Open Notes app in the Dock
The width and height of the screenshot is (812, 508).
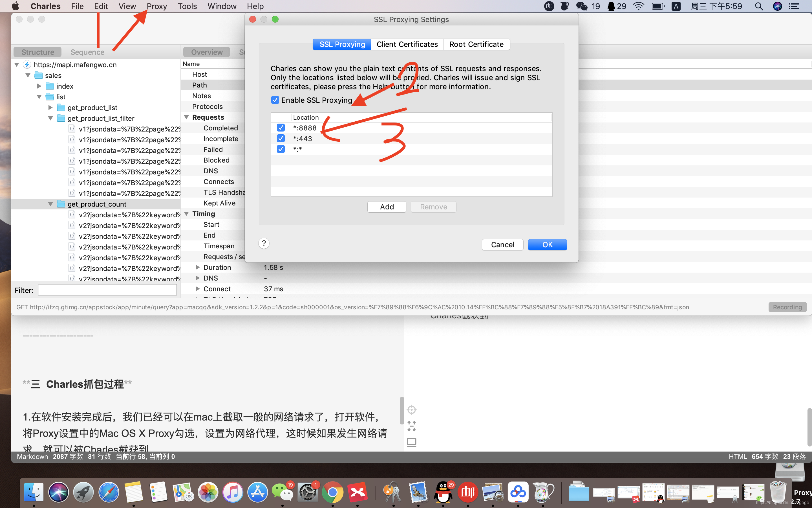click(x=133, y=492)
